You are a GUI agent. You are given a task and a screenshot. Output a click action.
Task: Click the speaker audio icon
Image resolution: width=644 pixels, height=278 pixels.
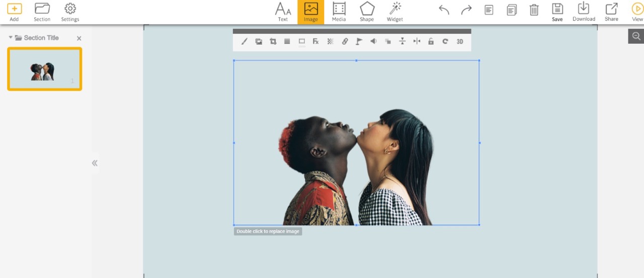[x=373, y=42]
